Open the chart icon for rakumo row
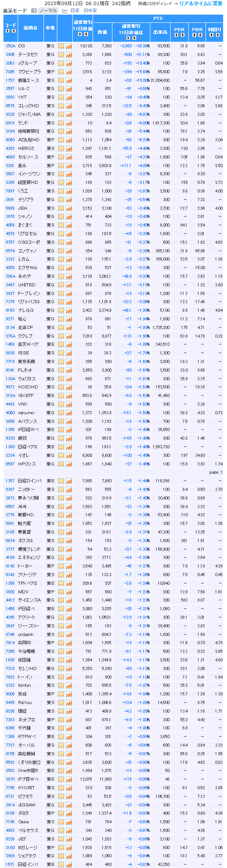The image size is (227, 868). (68, 413)
